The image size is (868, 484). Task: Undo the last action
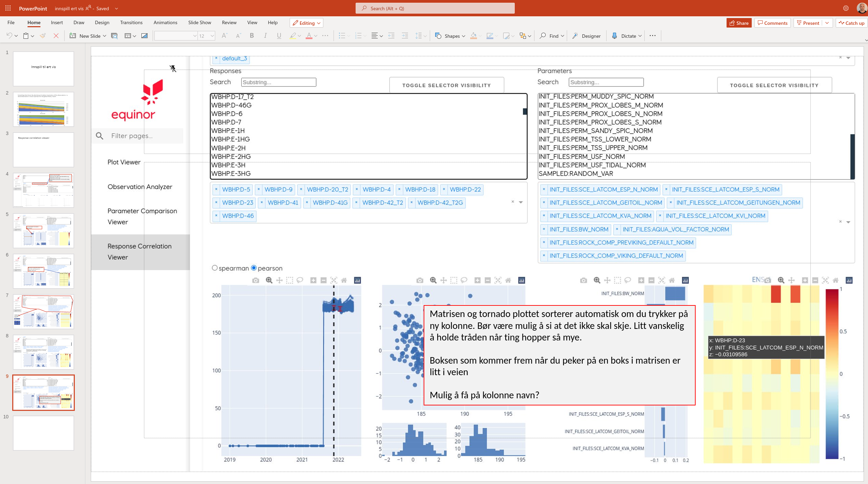(9, 35)
